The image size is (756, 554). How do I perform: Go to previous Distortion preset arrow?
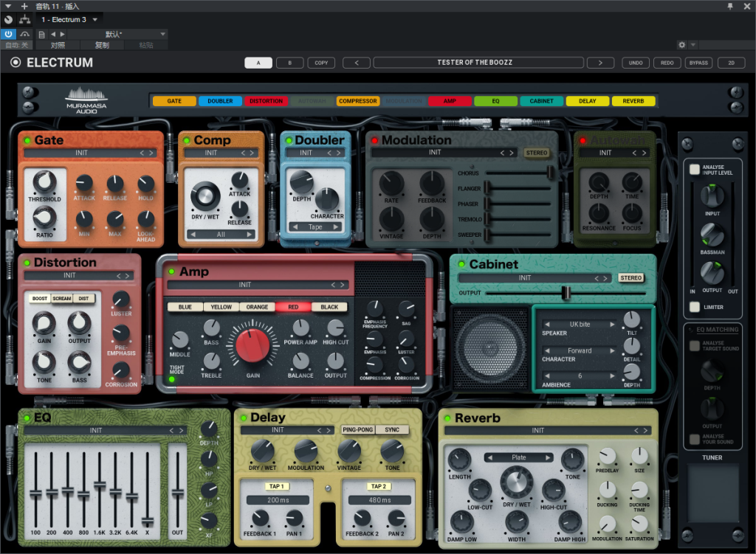pyautogui.click(x=119, y=276)
